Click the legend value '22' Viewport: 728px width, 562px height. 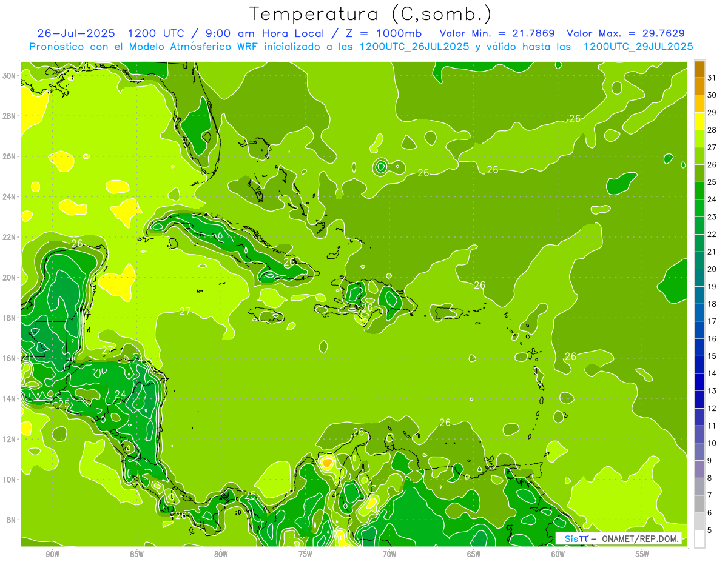tap(712, 234)
